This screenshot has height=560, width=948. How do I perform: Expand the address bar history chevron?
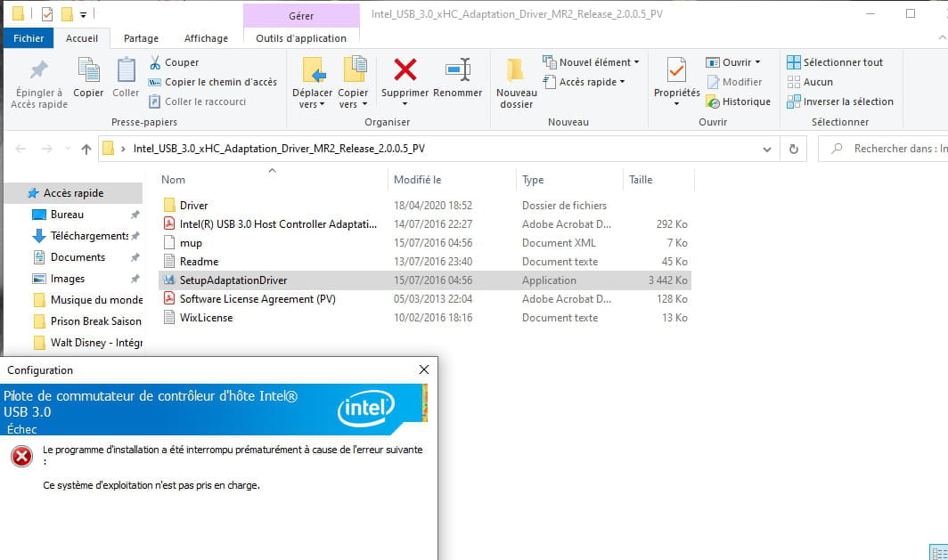point(766,150)
